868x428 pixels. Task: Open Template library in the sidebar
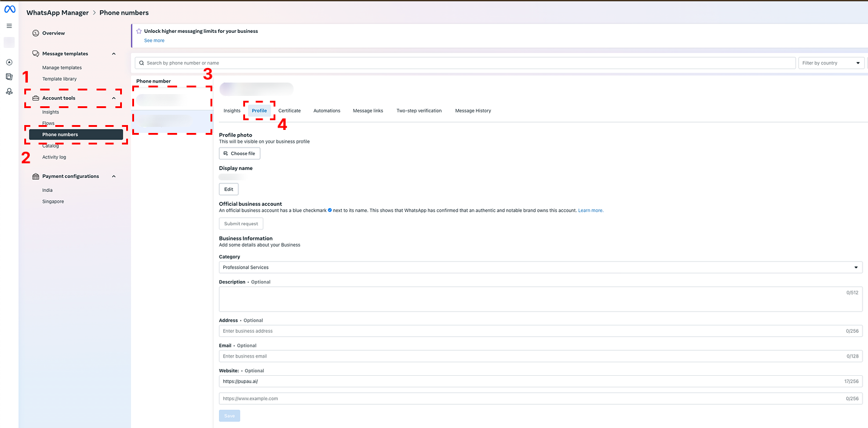pyautogui.click(x=59, y=80)
